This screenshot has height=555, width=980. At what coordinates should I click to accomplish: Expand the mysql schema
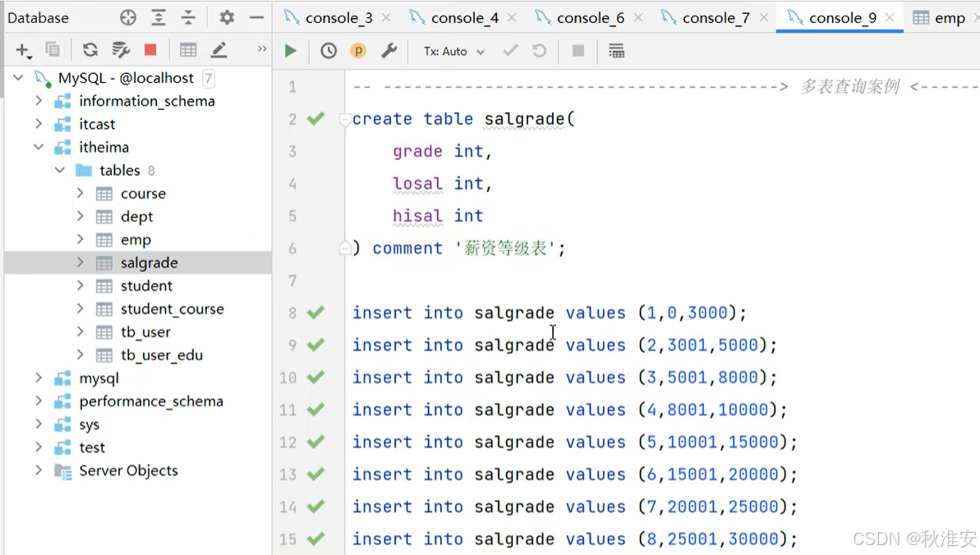click(39, 378)
